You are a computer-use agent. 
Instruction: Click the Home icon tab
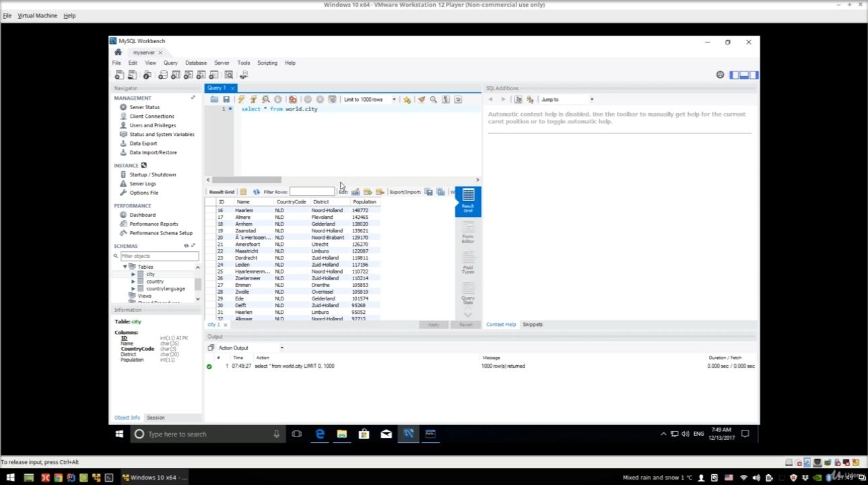(118, 52)
